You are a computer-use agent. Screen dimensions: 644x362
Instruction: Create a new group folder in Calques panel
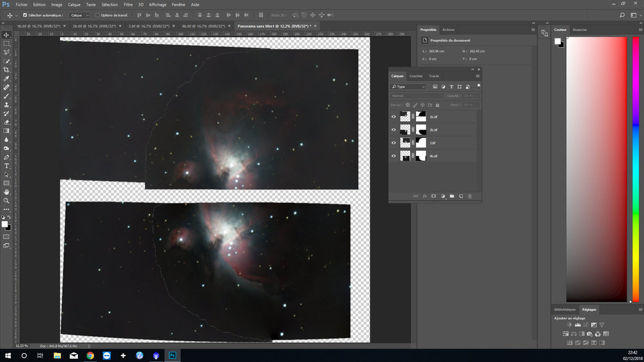tap(452, 196)
